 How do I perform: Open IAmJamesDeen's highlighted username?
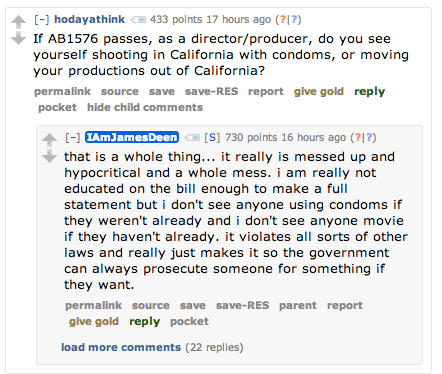(x=132, y=137)
